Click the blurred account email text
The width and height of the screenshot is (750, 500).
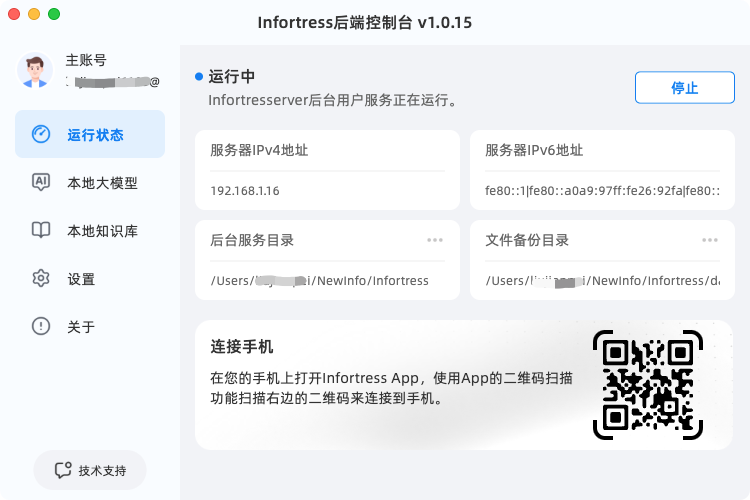click(112, 82)
